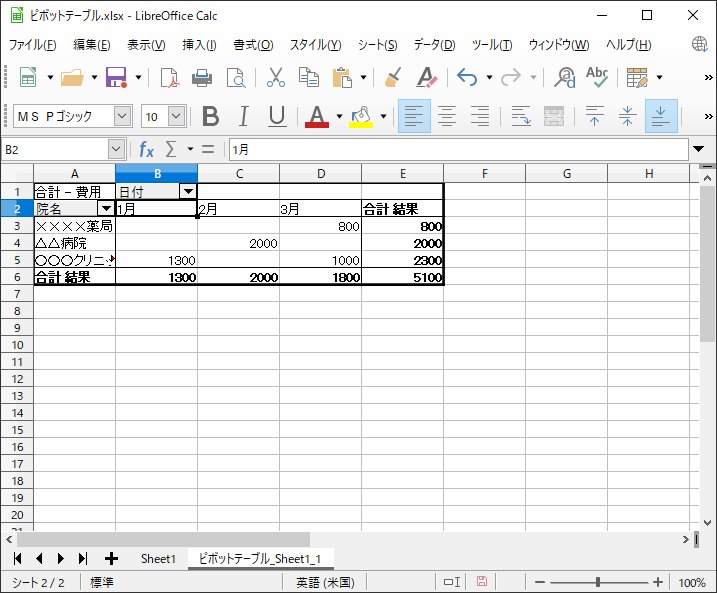Click the document modified save indicator

coord(482,581)
